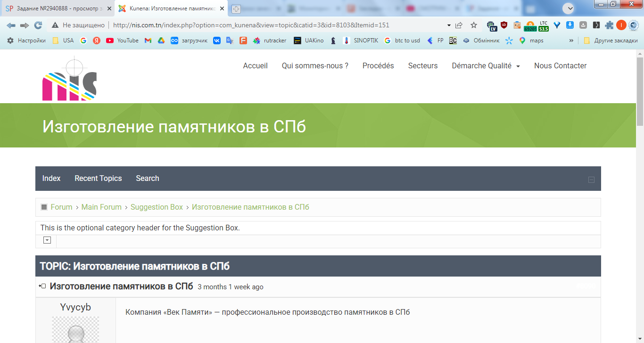Show more bookmarks with the double chevron

pyautogui.click(x=571, y=41)
